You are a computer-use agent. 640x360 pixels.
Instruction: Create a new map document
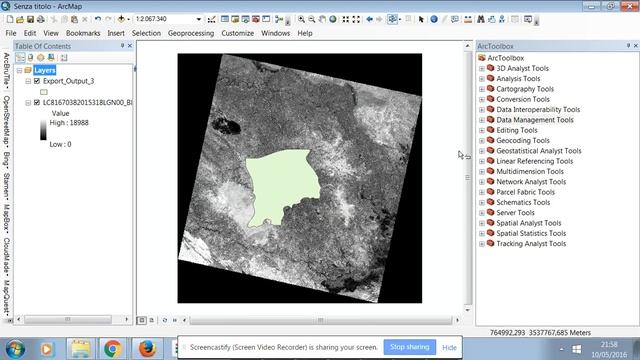tap(10, 19)
